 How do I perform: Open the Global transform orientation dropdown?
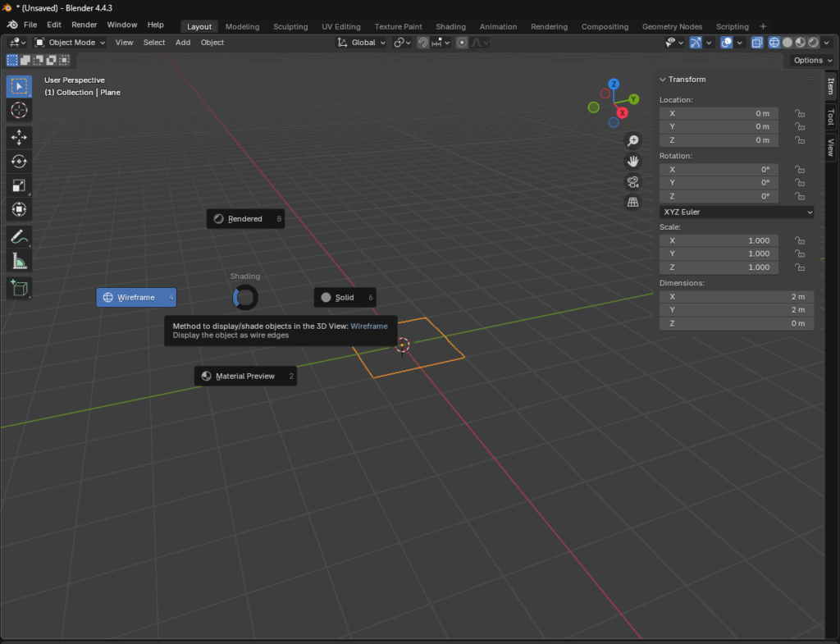[x=361, y=43]
